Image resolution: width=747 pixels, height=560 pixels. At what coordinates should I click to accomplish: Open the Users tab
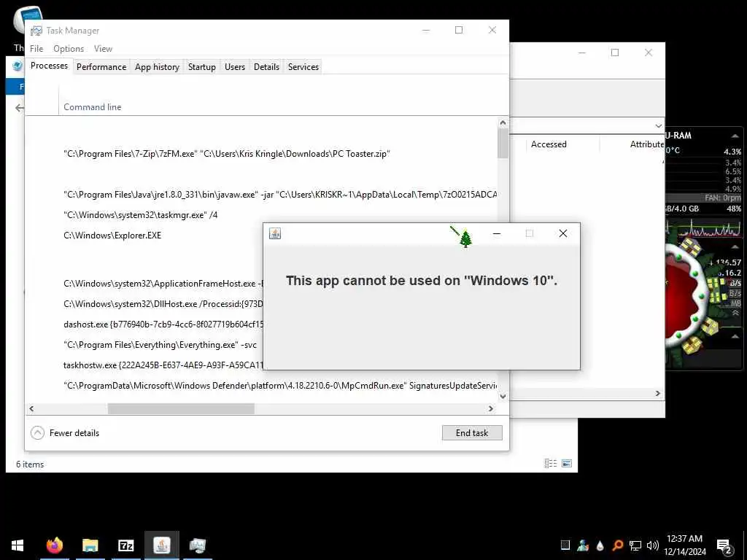[235, 67]
